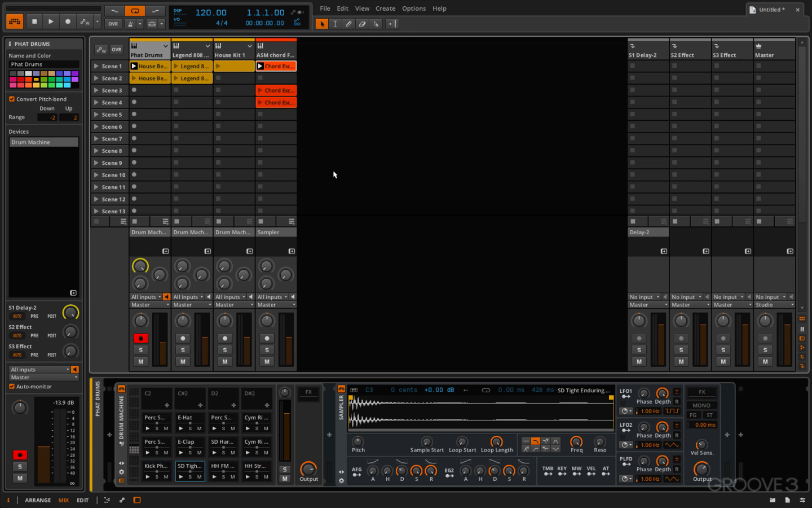Uncheck the Convert Pitch-bend checkbox
Screen dimensions: 812x508
pos(12,99)
